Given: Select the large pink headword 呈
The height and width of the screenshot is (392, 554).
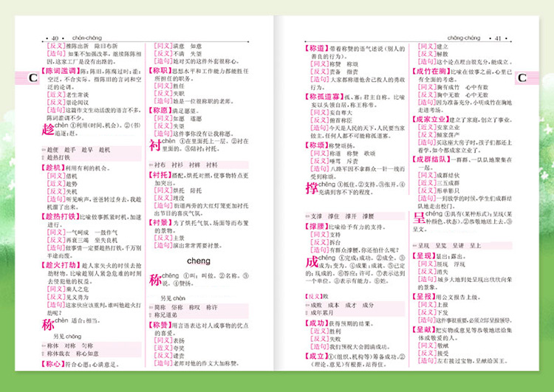Looking at the screenshot, I should 419,218.
